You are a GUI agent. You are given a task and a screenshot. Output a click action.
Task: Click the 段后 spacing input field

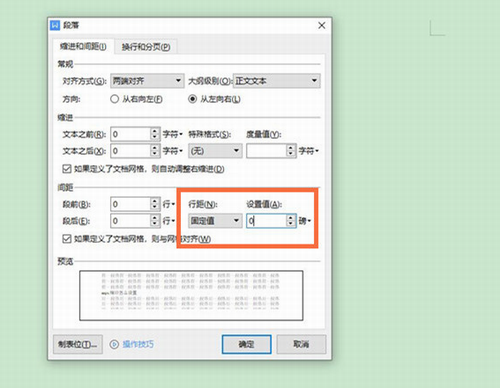[131, 221]
